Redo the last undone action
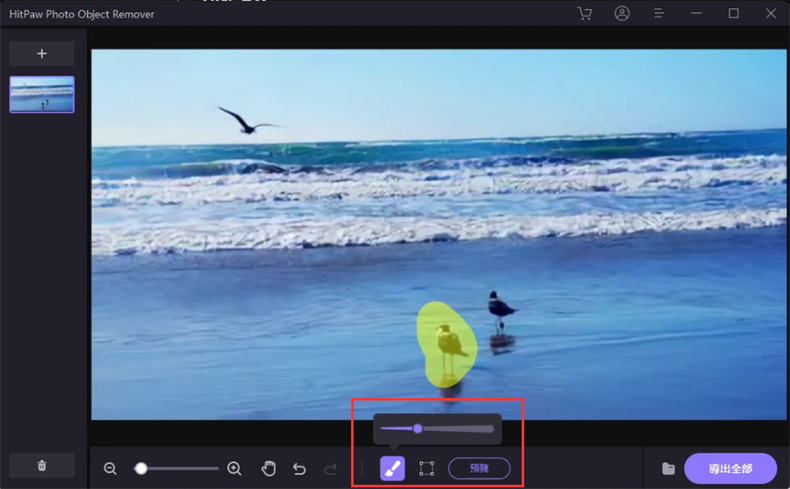 click(x=331, y=468)
